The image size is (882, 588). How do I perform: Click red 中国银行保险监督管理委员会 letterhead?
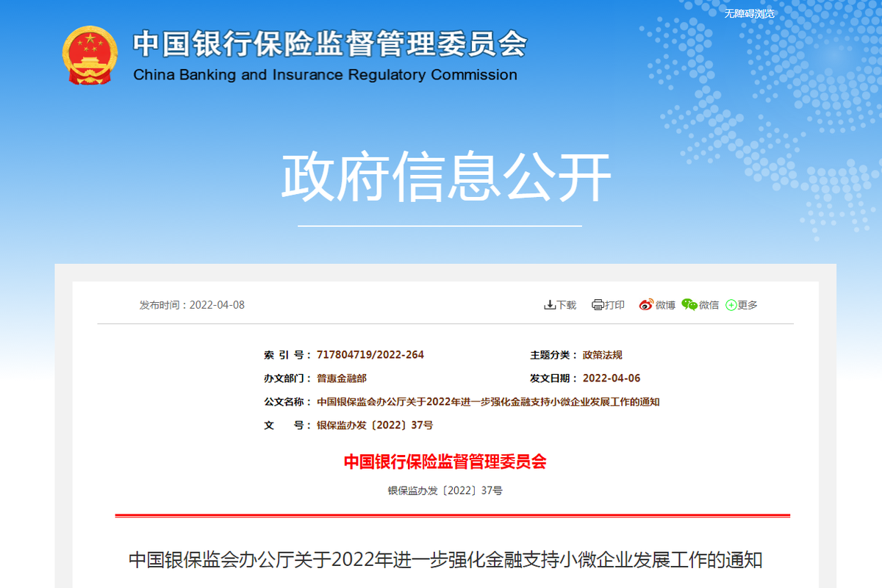pyautogui.click(x=445, y=462)
